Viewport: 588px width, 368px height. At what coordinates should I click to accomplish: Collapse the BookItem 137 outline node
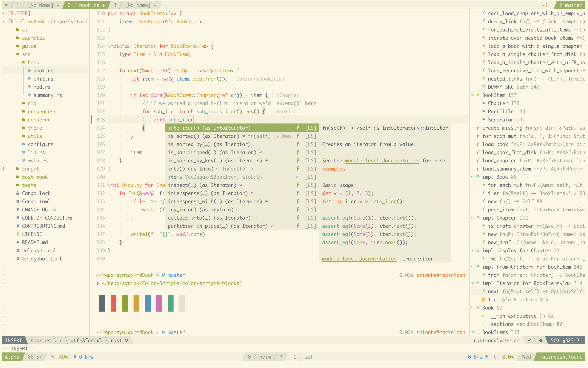pos(472,95)
